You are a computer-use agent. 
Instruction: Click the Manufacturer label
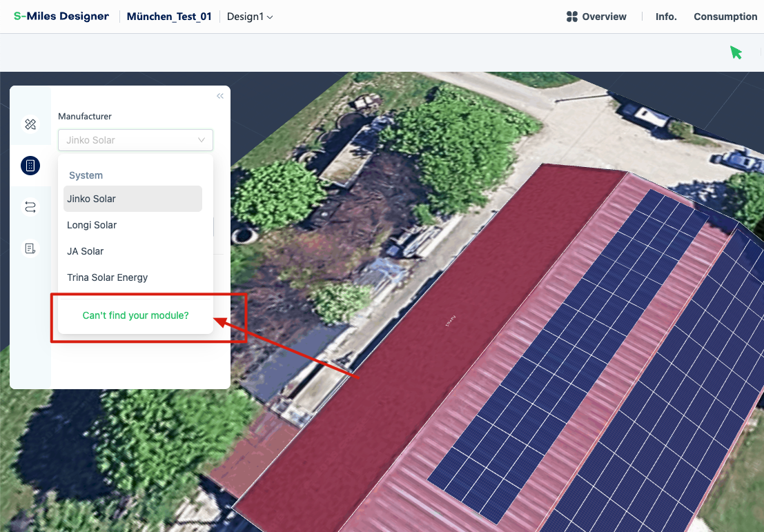tap(85, 117)
